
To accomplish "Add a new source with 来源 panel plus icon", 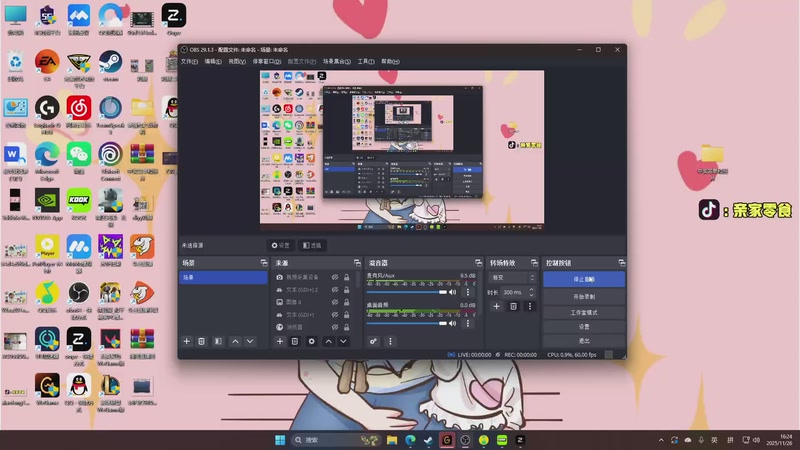I will [280, 341].
